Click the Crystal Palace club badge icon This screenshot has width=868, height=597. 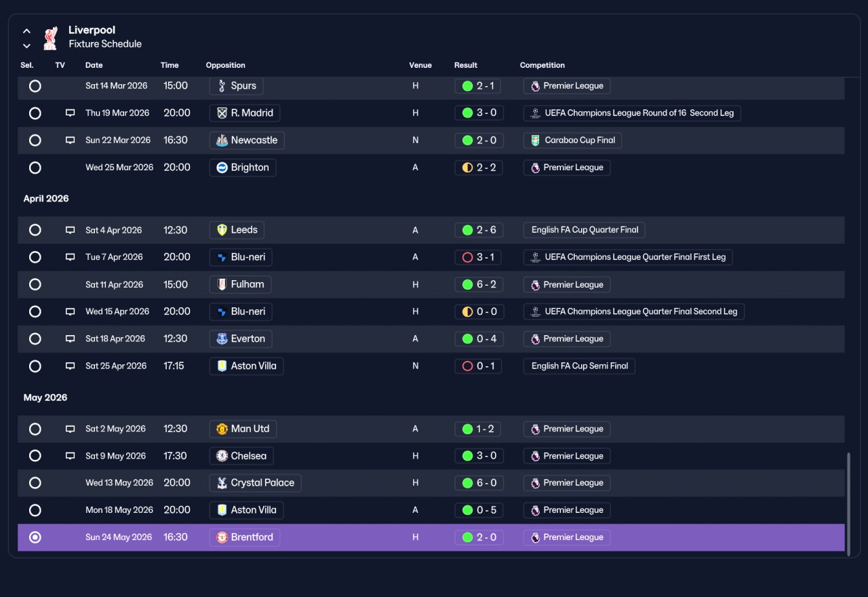222,483
